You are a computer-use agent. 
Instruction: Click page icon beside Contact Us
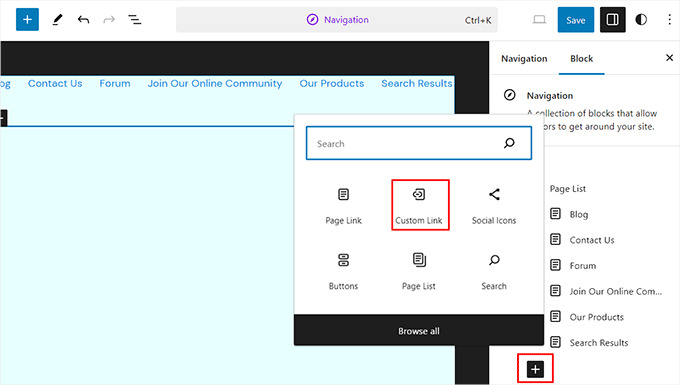point(555,239)
